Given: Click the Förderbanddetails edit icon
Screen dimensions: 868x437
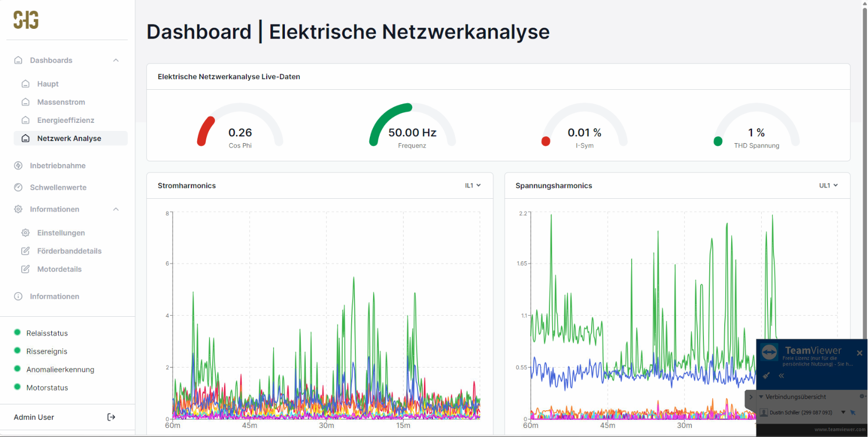Looking at the screenshot, I should click(25, 251).
